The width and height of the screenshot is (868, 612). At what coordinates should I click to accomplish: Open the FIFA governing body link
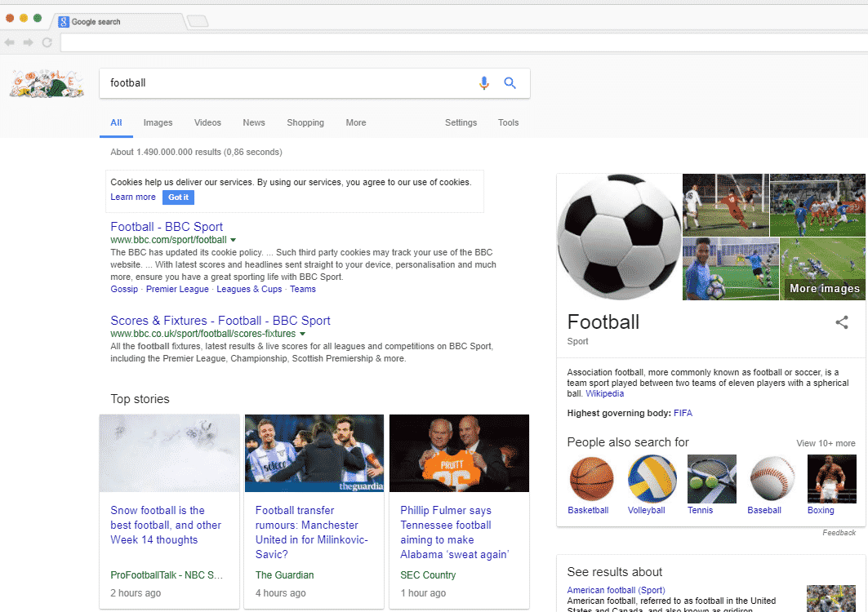(683, 414)
